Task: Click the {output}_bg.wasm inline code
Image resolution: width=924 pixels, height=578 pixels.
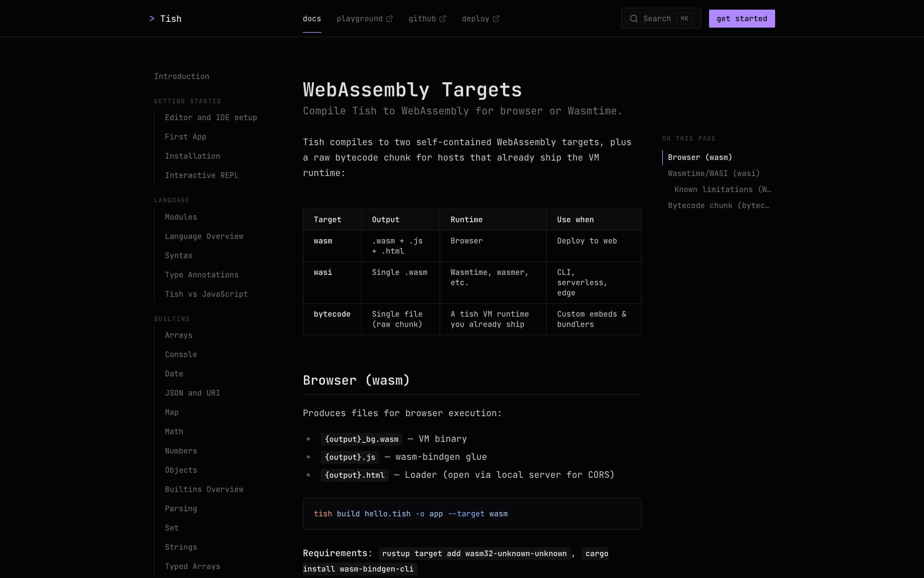Action: pos(361,439)
